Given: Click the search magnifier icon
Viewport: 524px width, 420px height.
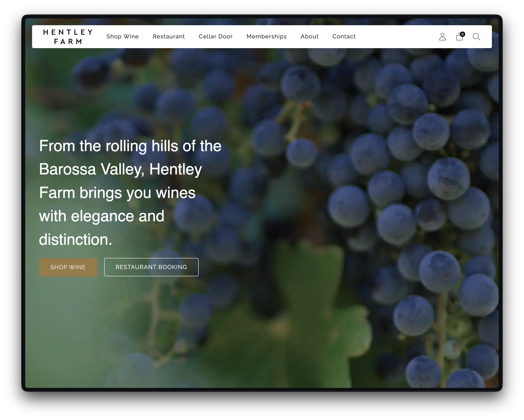Looking at the screenshot, I should click(x=476, y=37).
